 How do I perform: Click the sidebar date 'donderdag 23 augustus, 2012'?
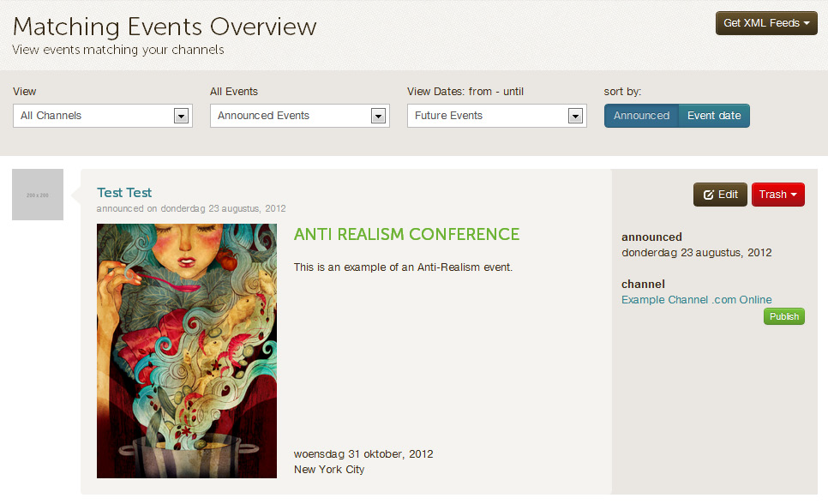click(697, 253)
